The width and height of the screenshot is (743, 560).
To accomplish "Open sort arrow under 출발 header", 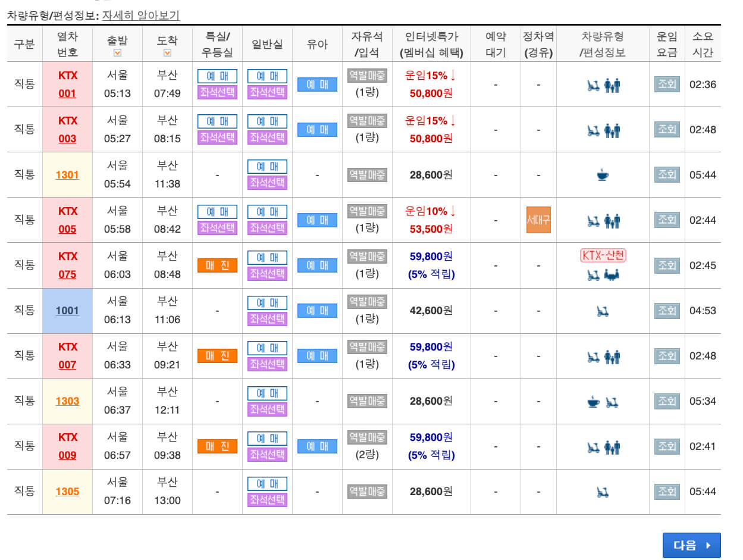I will click(117, 53).
